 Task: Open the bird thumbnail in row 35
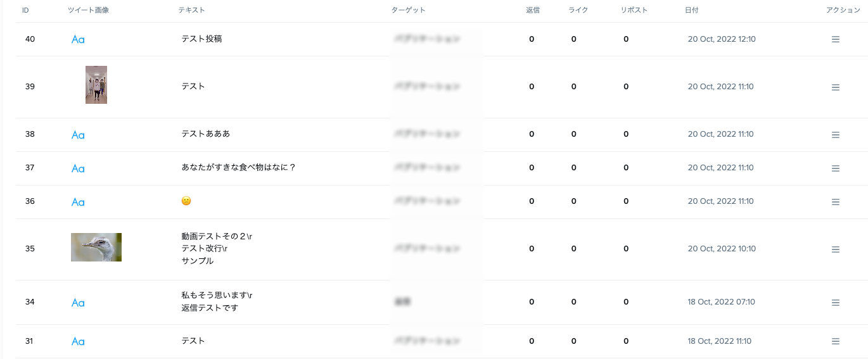[x=96, y=247]
